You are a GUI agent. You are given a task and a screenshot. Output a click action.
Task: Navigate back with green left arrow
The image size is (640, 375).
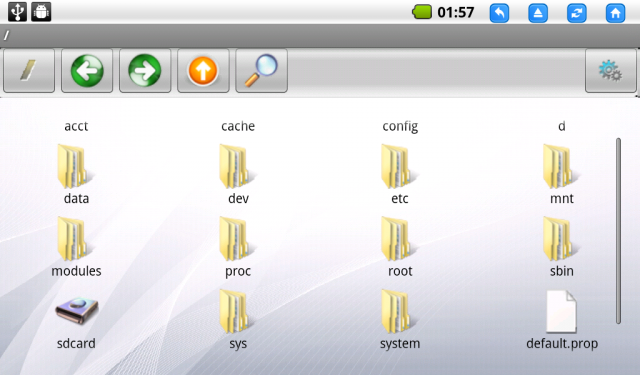[x=87, y=71]
